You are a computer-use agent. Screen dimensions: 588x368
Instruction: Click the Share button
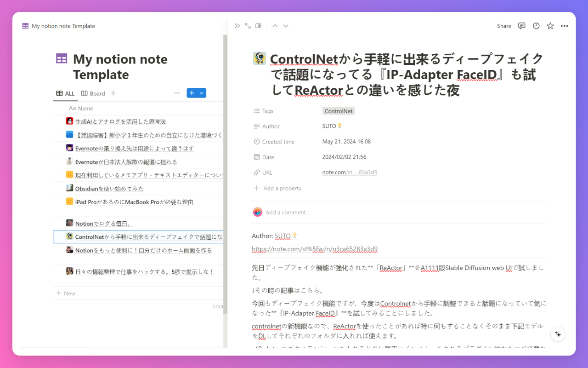click(x=504, y=26)
